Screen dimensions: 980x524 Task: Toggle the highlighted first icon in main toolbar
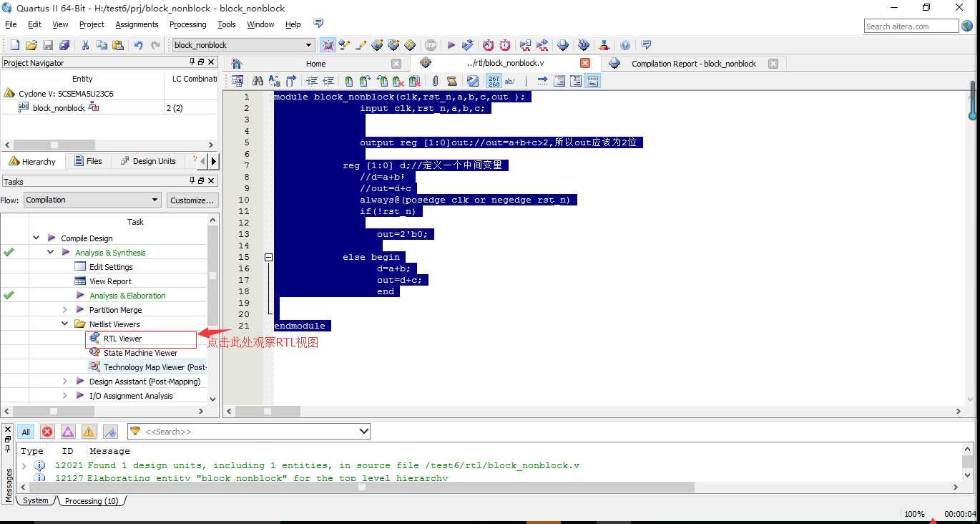click(328, 45)
